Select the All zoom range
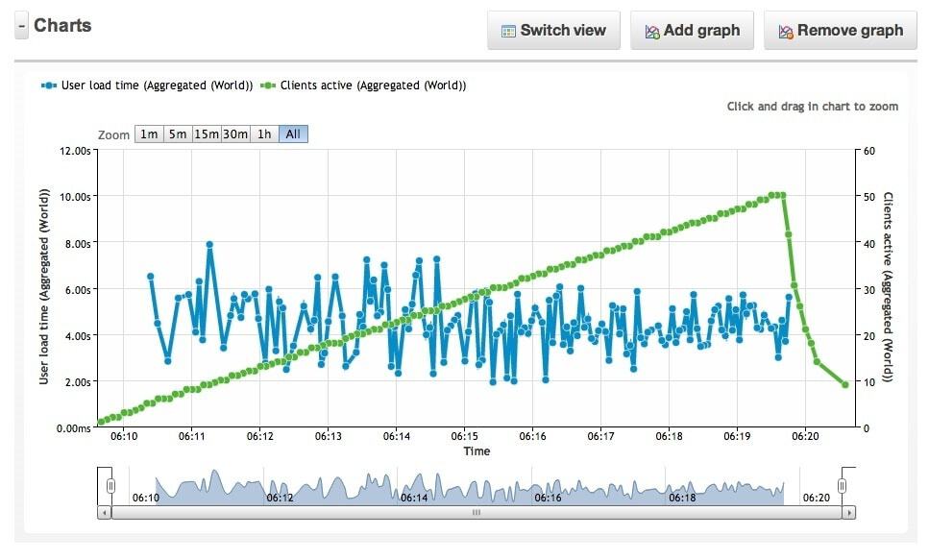 coord(293,134)
